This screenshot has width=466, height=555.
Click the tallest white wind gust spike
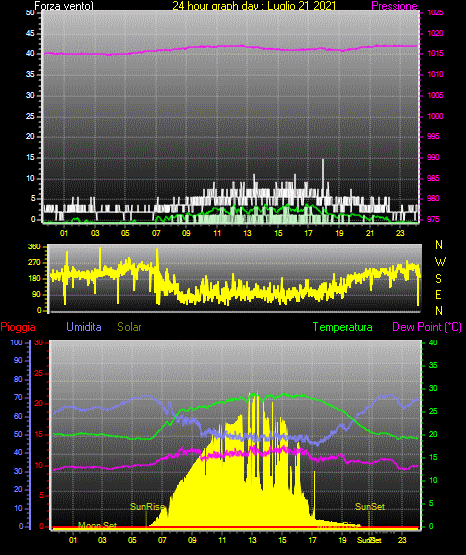click(323, 177)
